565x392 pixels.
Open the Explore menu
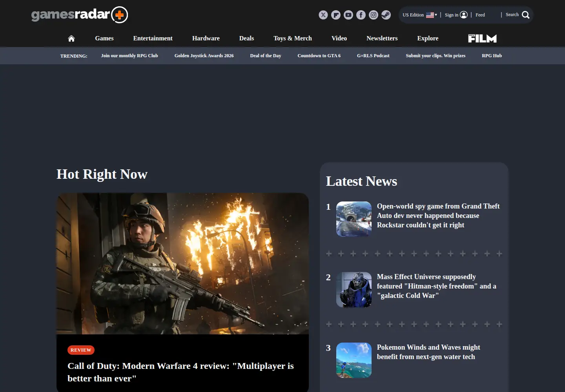point(428,38)
